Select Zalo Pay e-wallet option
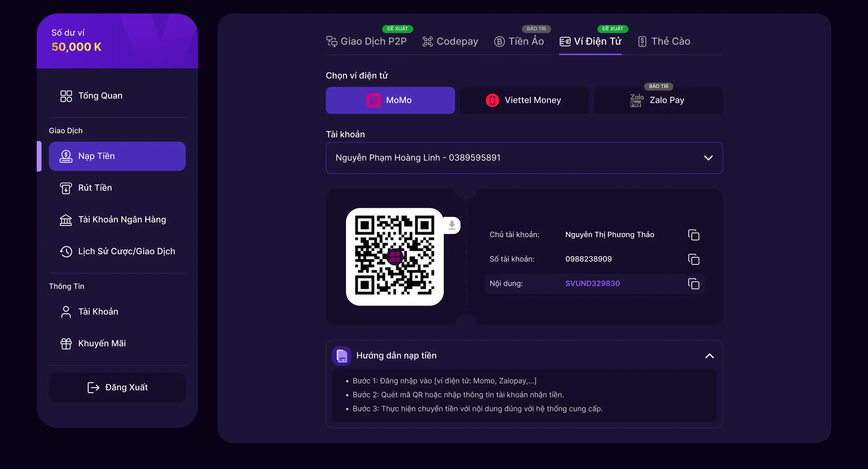Image resolution: width=868 pixels, height=469 pixels. 658,100
